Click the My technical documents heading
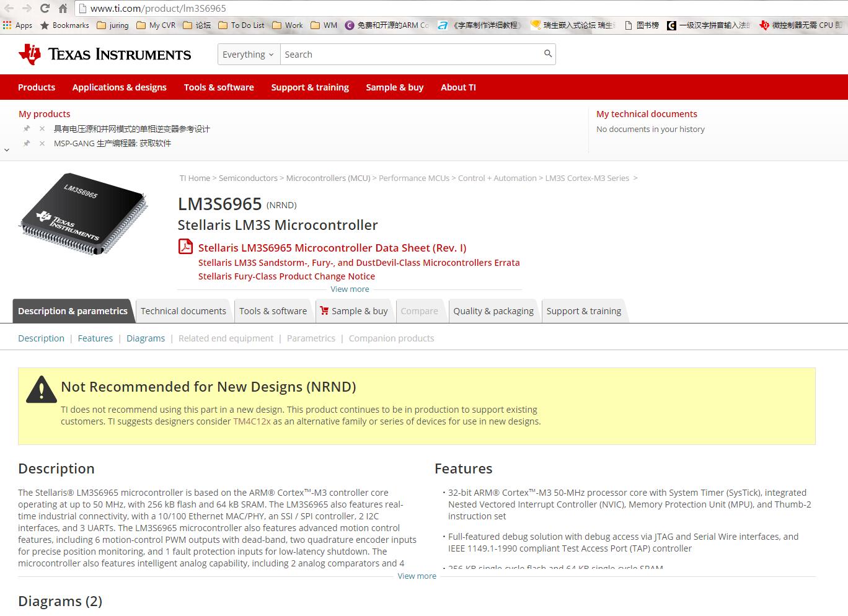The width and height of the screenshot is (848, 616). click(647, 114)
